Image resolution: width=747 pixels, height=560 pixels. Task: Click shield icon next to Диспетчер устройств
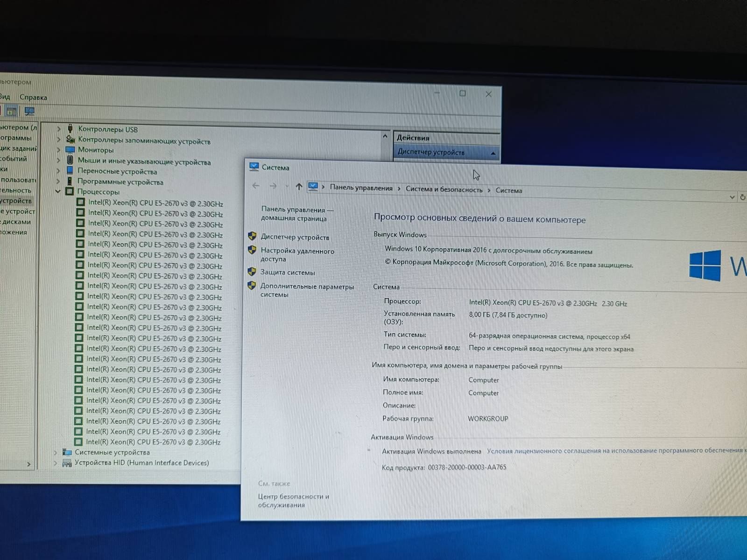252,236
